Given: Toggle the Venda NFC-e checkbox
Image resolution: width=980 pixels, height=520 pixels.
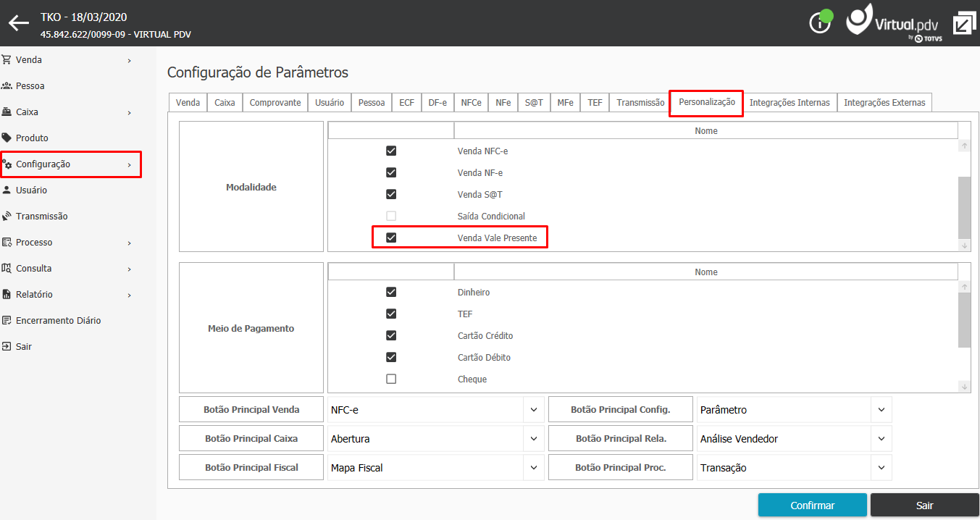Looking at the screenshot, I should click(x=391, y=151).
